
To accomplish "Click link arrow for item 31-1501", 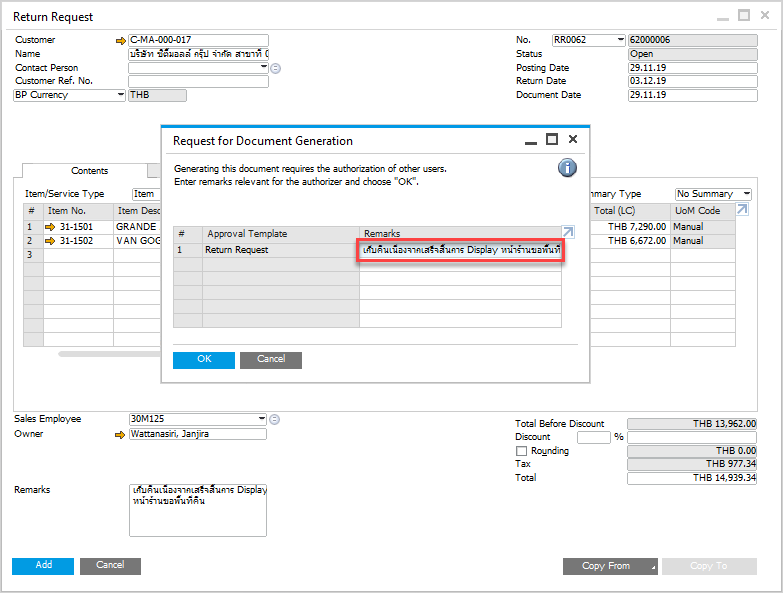I will [x=50, y=227].
